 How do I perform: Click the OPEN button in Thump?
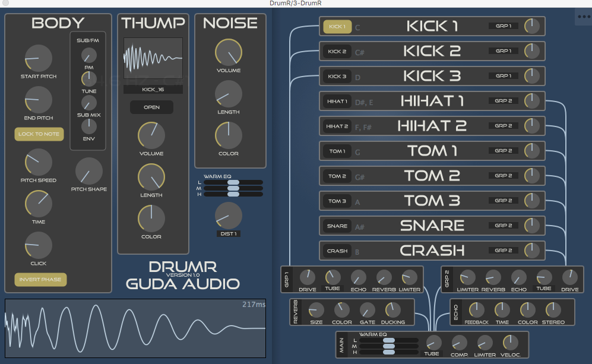pyautogui.click(x=151, y=107)
